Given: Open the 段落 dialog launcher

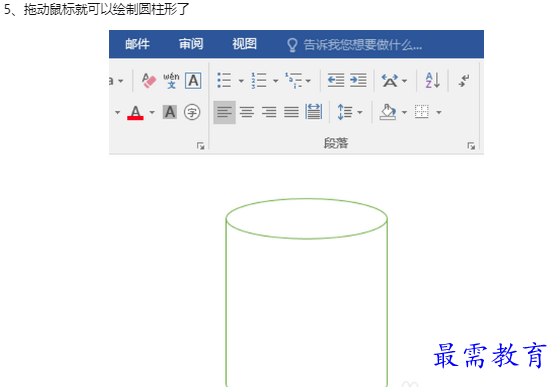Looking at the screenshot, I should (471, 146).
